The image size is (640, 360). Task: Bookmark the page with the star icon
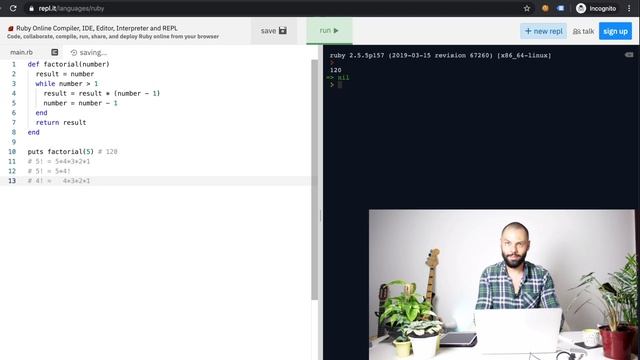click(527, 8)
